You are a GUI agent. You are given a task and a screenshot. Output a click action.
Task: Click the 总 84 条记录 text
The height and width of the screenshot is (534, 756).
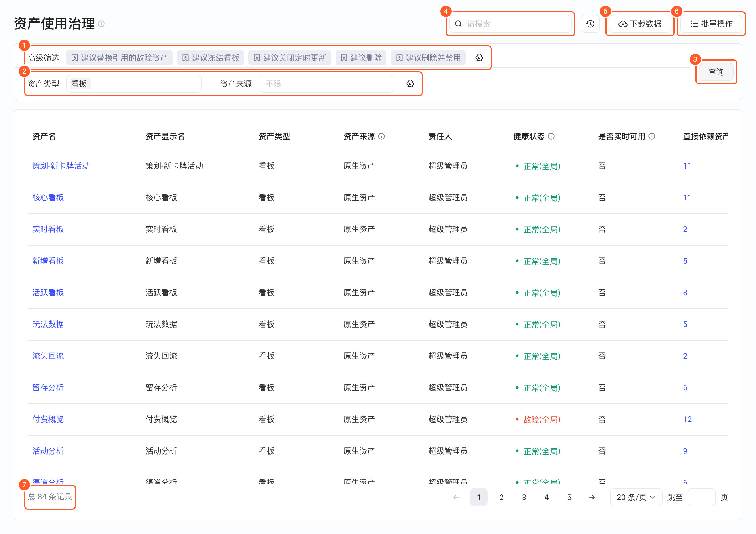50,496
